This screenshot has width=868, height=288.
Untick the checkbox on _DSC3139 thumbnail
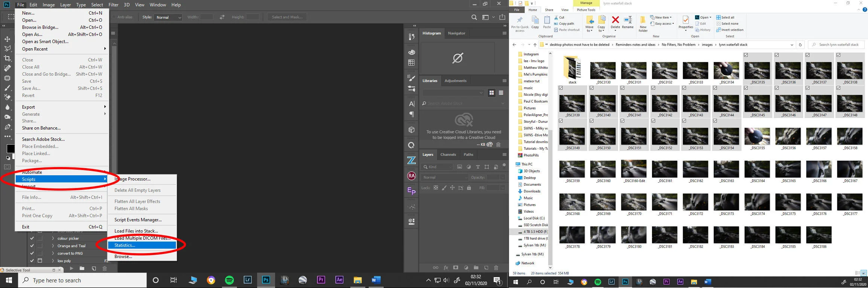pos(561,88)
